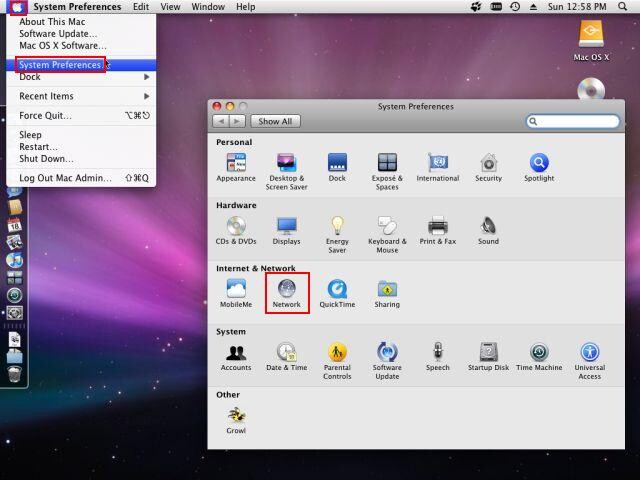Click the forward arrow in System Preferences toolbar
This screenshot has height=480, width=640.
[x=237, y=121]
